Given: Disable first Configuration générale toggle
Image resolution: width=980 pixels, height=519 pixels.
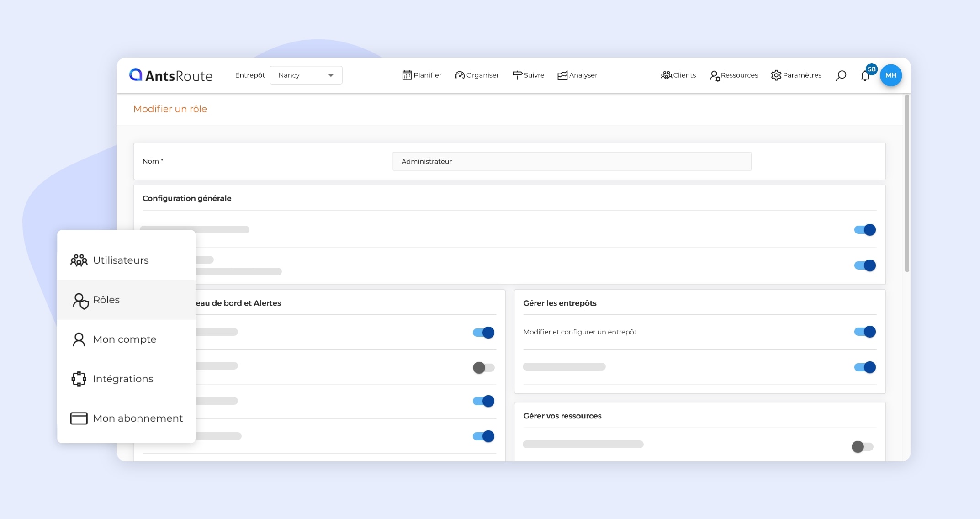Looking at the screenshot, I should point(865,230).
